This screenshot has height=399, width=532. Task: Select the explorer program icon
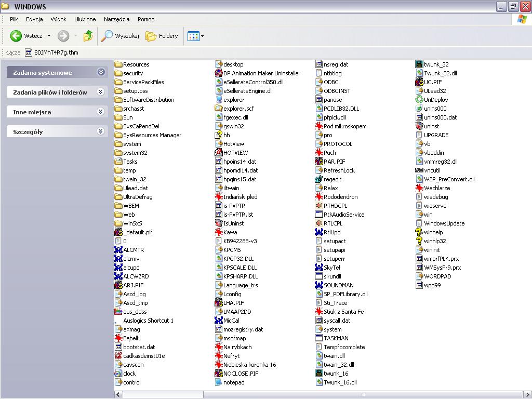pos(219,100)
